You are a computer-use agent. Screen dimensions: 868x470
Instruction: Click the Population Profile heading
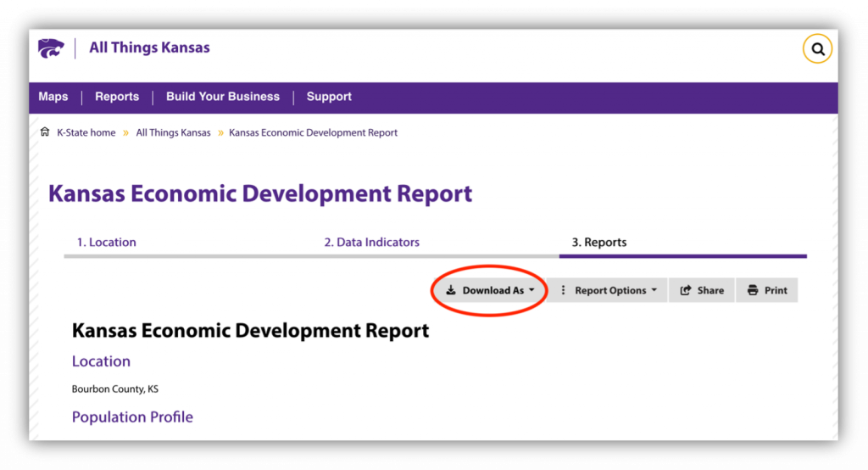[x=132, y=417]
